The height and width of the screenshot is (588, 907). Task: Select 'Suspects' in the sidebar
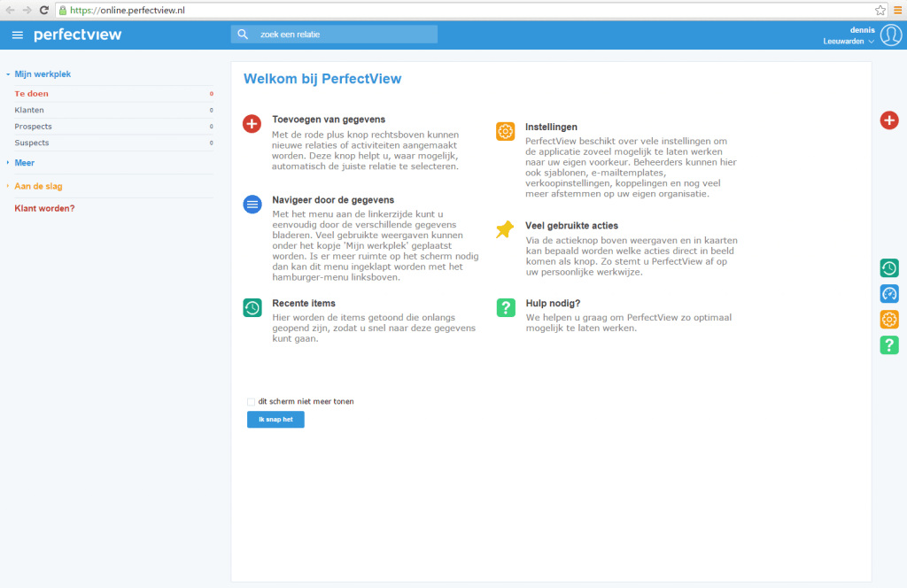coord(113,143)
